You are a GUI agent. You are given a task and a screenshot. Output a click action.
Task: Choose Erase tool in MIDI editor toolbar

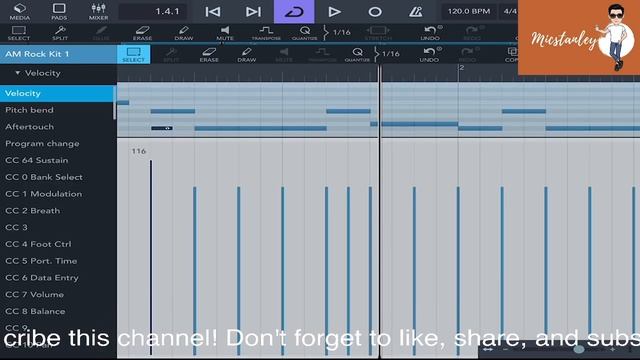pos(209,54)
